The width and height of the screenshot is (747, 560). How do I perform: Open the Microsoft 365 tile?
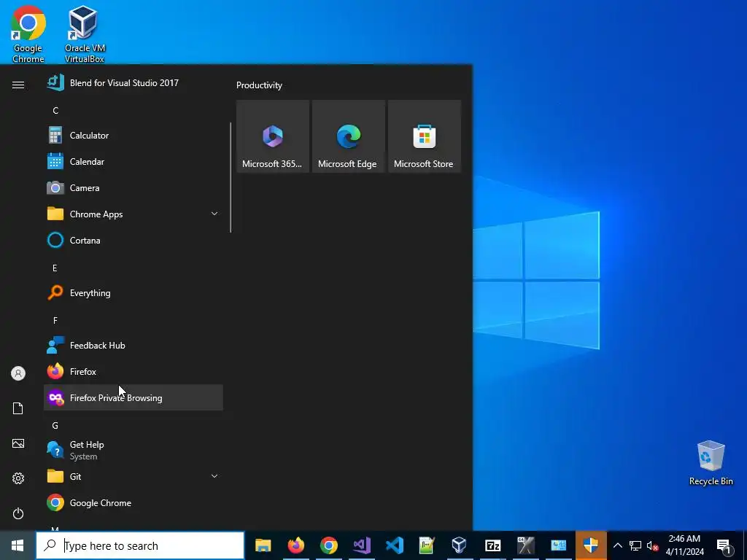[x=273, y=136]
